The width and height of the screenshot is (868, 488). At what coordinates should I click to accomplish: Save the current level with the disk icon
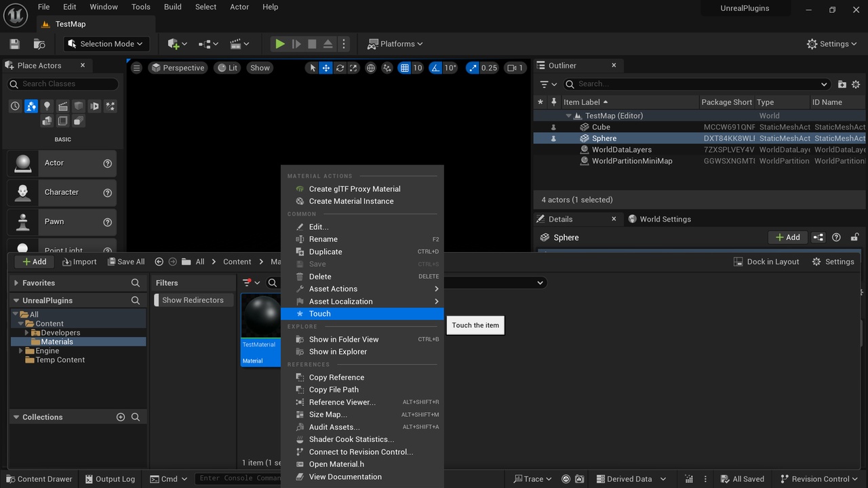pyautogui.click(x=14, y=44)
